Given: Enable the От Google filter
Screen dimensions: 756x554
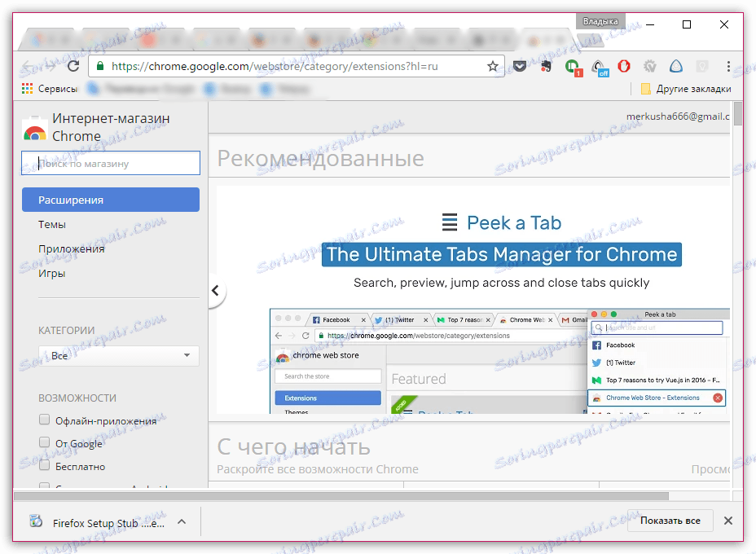Looking at the screenshot, I should [x=44, y=442].
